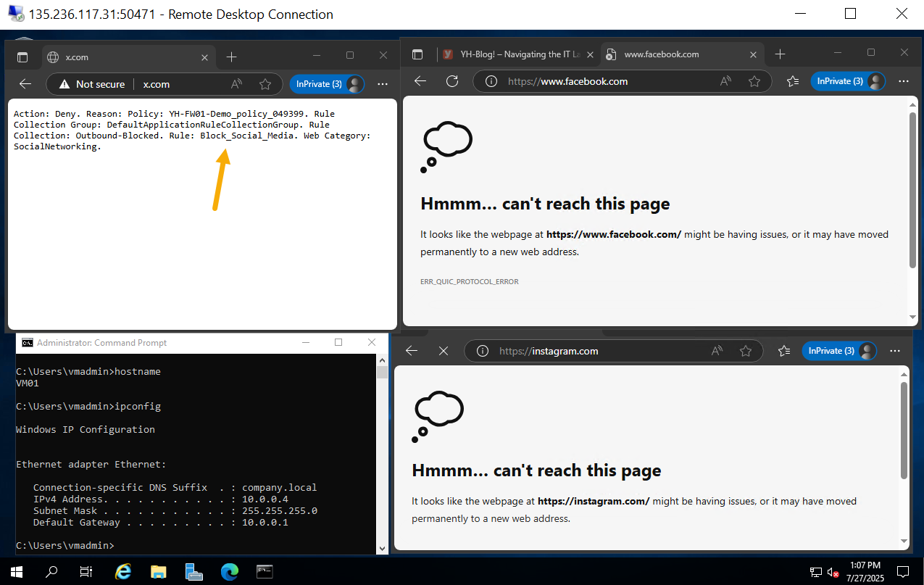Go back in the x.com window
Viewport: 924px width, 585px height.
click(25, 84)
